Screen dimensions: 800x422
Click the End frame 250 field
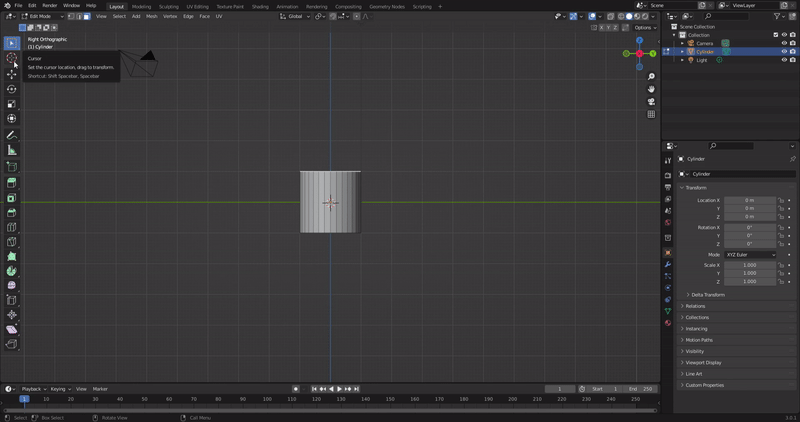(641, 389)
